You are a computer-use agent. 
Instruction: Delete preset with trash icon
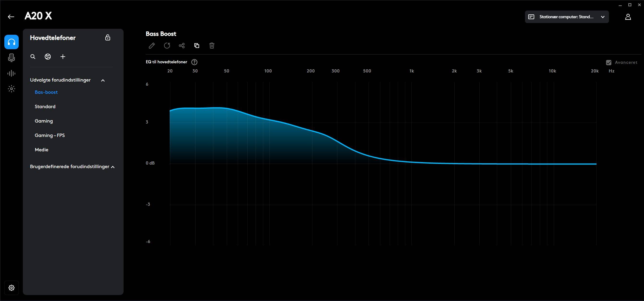click(x=212, y=46)
